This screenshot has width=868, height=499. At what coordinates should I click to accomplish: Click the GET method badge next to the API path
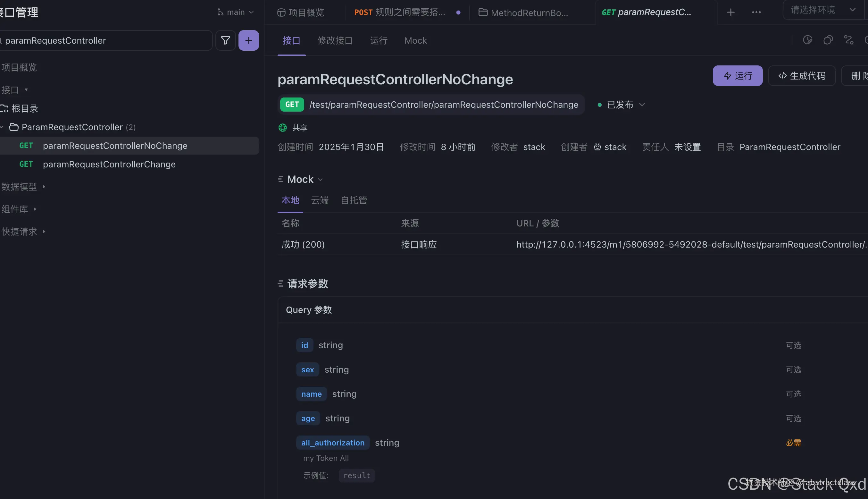pyautogui.click(x=291, y=105)
